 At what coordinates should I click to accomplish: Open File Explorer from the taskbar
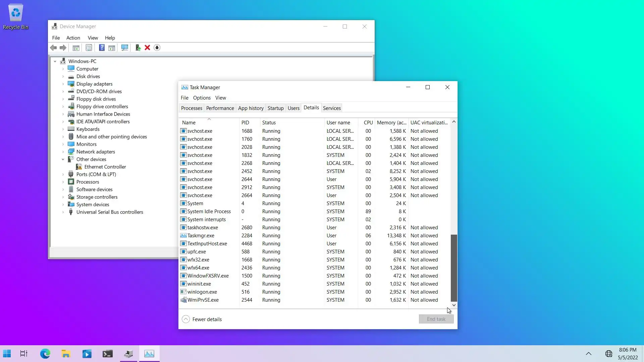tap(66, 354)
